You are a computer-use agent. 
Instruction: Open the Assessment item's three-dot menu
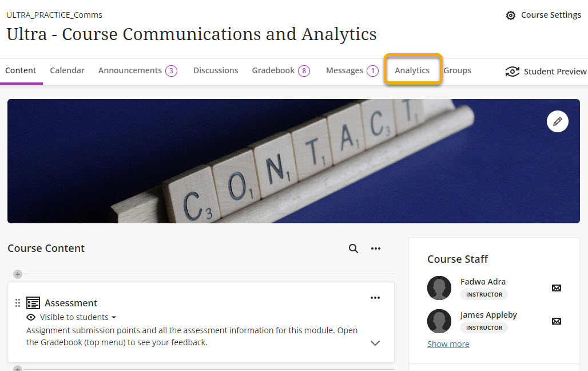point(375,298)
